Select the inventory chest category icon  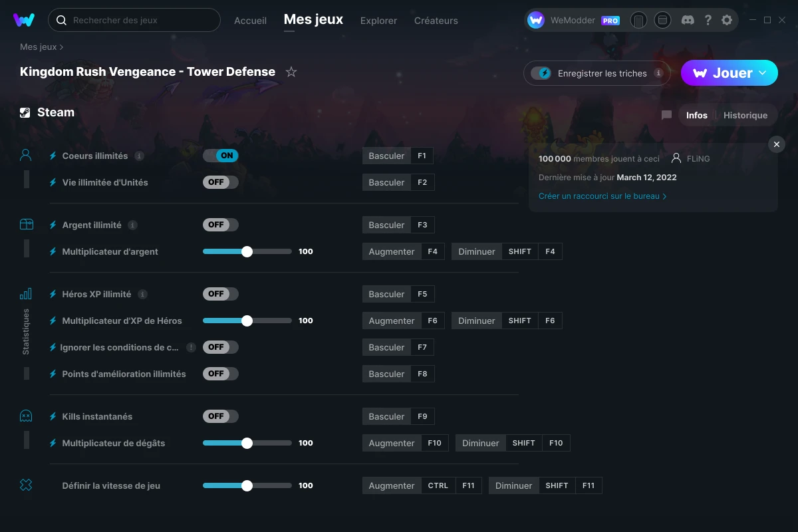[26, 225]
